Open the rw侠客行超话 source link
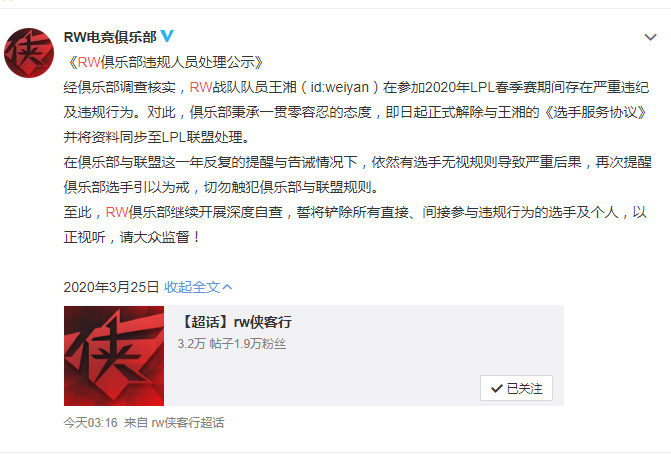The height and width of the screenshot is (454, 671). (188, 423)
